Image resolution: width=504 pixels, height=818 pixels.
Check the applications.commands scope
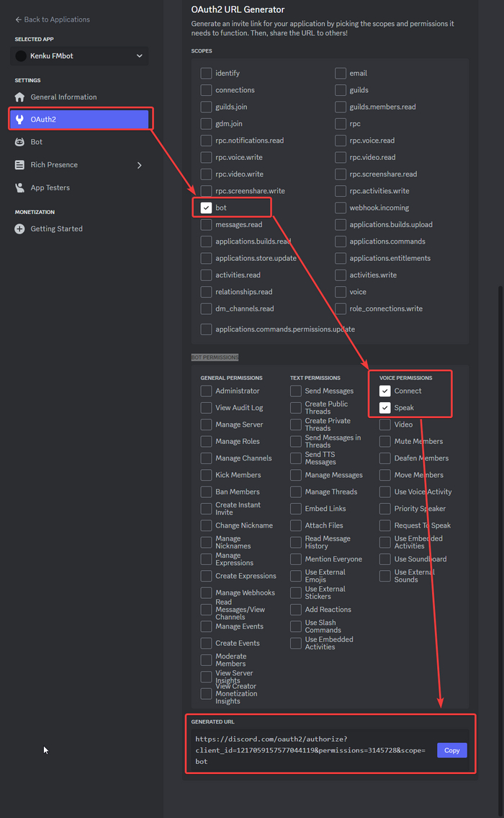pyautogui.click(x=341, y=241)
